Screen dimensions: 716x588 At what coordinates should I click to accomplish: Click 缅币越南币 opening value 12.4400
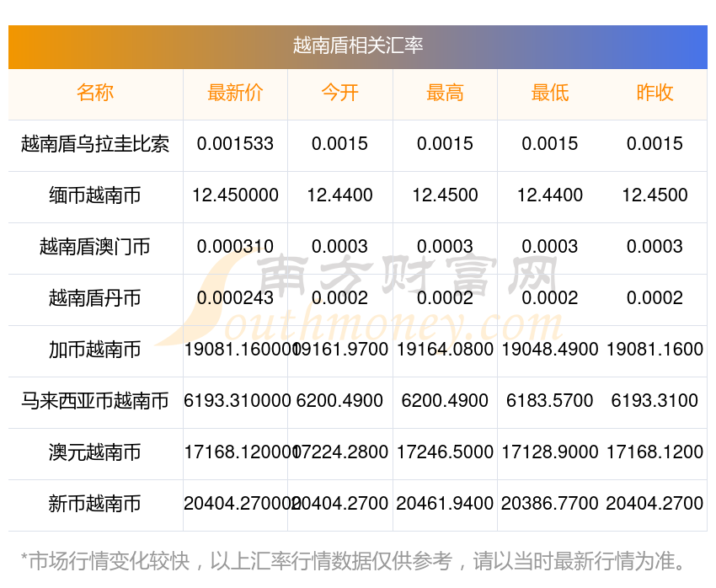click(340, 195)
